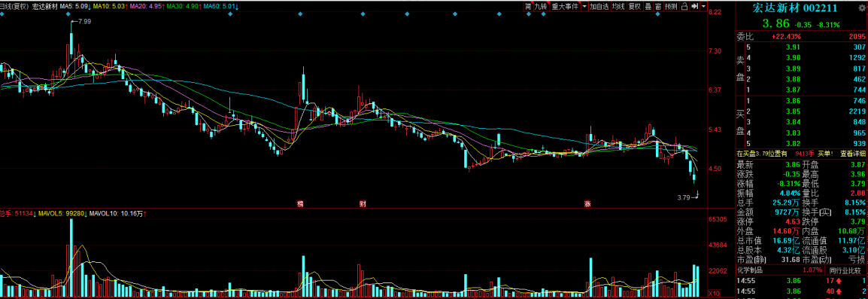Click 加自选 to add to watchlist
The width and height of the screenshot is (868, 299).
click(x=599, y=7)
